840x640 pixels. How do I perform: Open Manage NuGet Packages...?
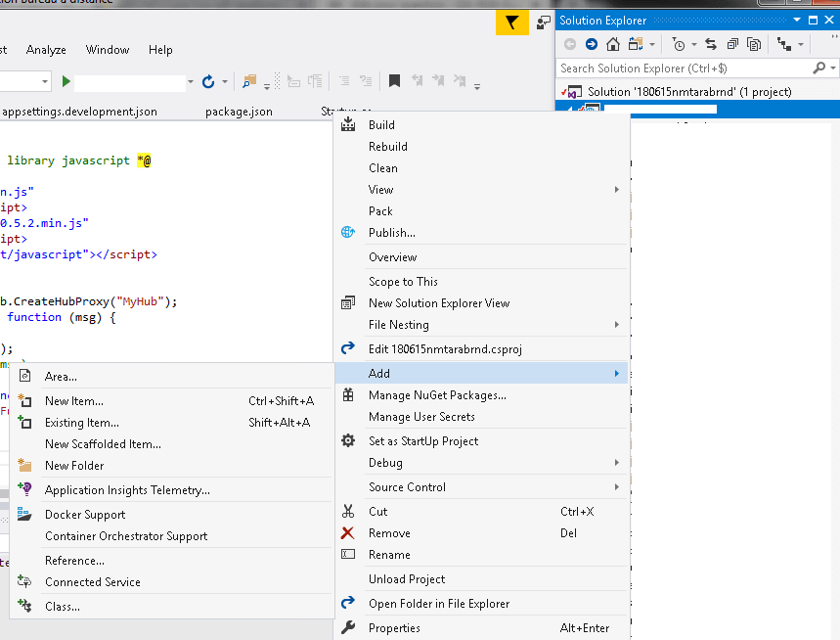pos(482,395)
